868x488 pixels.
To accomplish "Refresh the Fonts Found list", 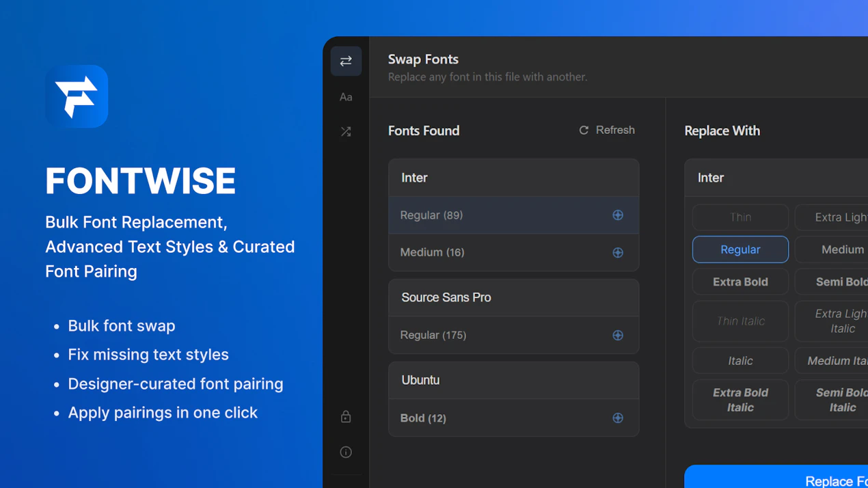I will [x=607, y=130].
